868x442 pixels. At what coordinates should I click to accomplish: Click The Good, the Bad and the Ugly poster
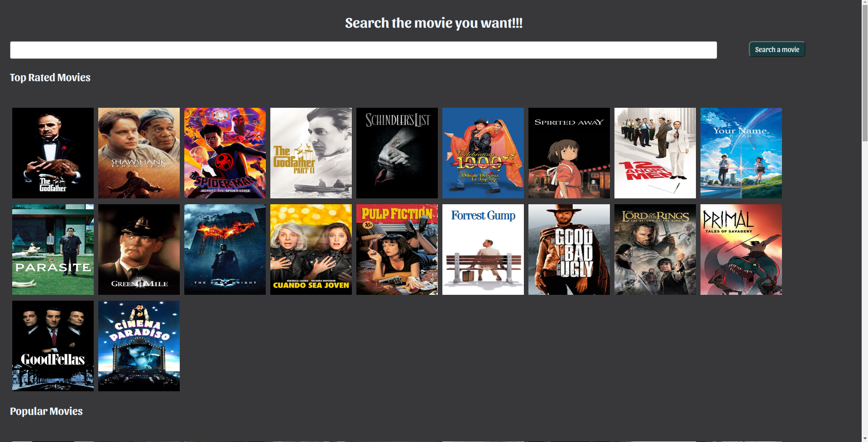pyautogui.click(x=569, y=250)
